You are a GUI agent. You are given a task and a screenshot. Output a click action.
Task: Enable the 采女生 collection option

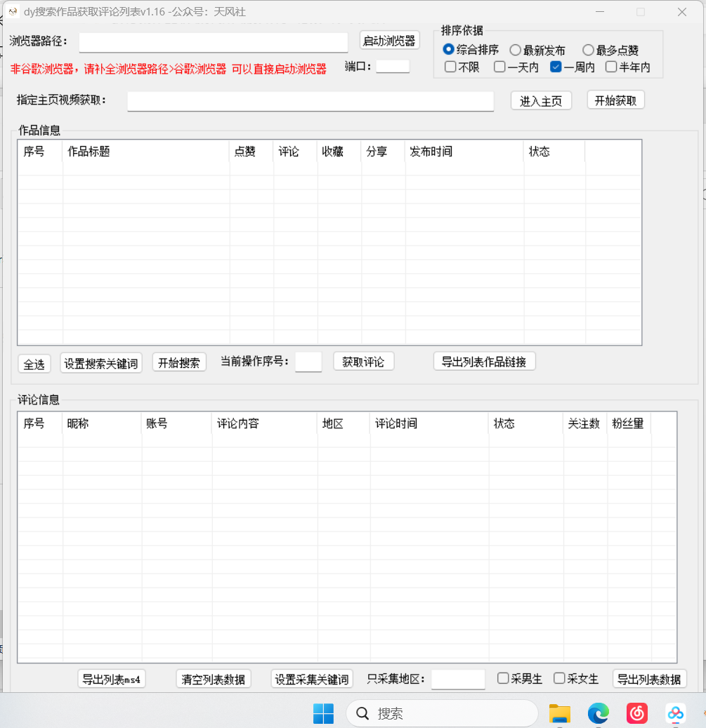point(559,678)
